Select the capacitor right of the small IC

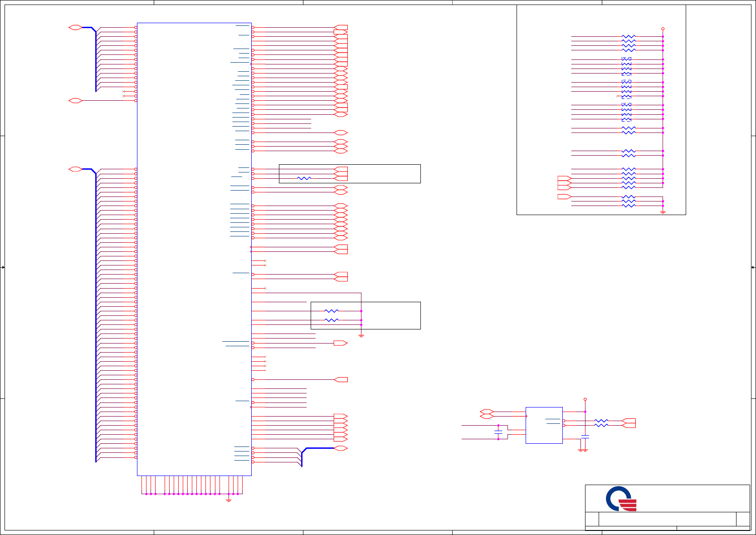click(585, 437)
